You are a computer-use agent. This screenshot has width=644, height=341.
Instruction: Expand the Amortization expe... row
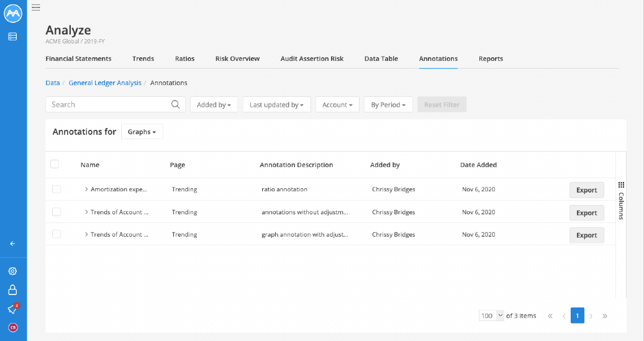coord(86,189)
